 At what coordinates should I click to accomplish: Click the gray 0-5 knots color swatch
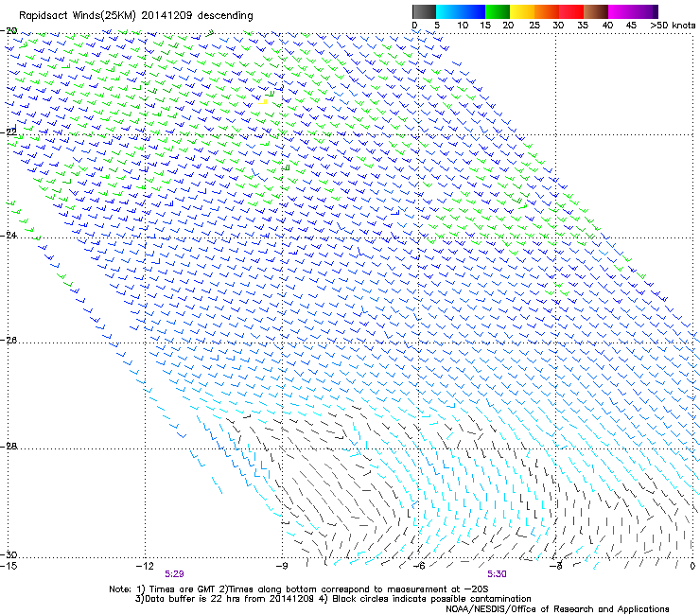pos(424,11)
